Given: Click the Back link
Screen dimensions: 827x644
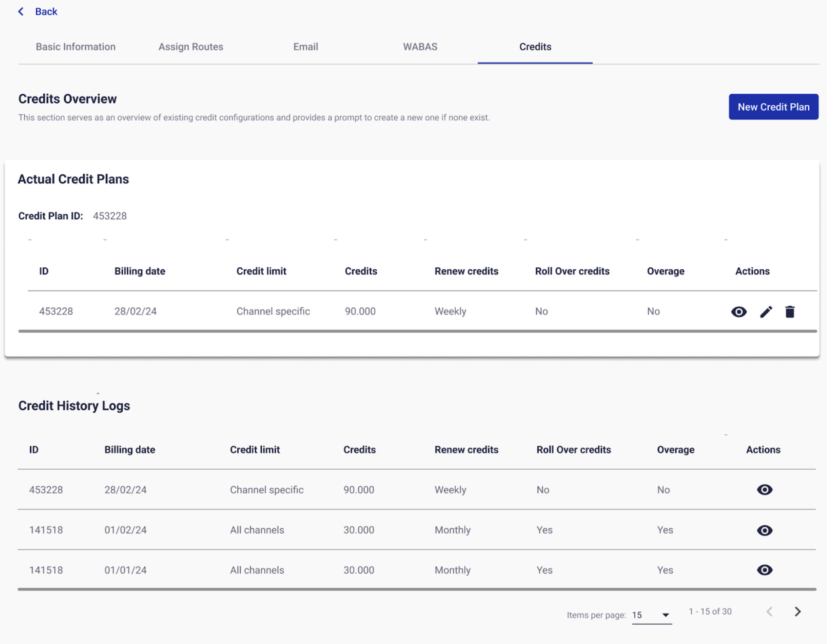Looking at the screenshot, I should point(46,12).
